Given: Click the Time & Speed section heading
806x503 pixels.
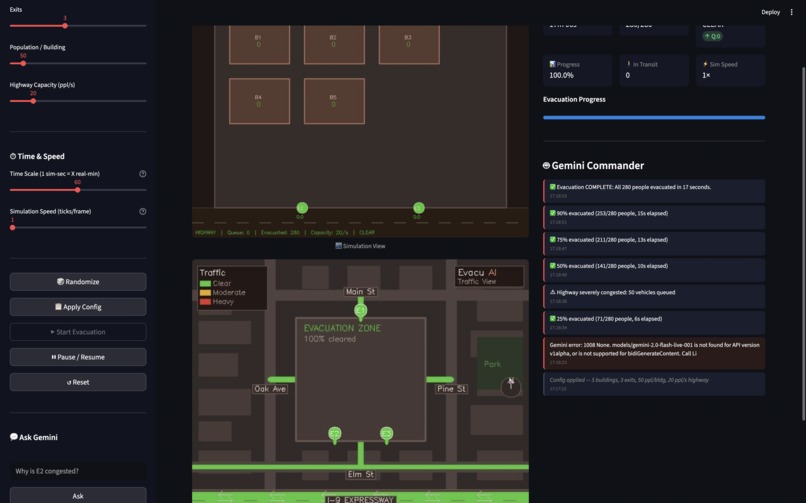Looking at the screenshot, I should click(37, 156).
